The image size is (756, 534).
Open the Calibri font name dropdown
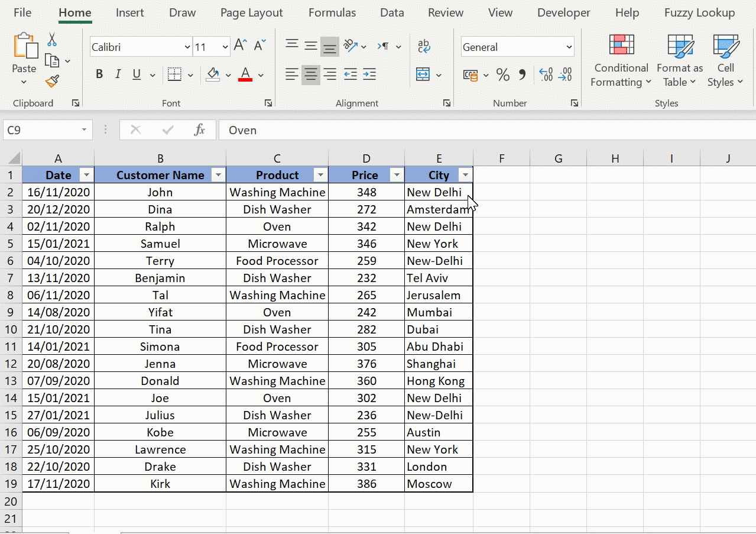(187, 47)
